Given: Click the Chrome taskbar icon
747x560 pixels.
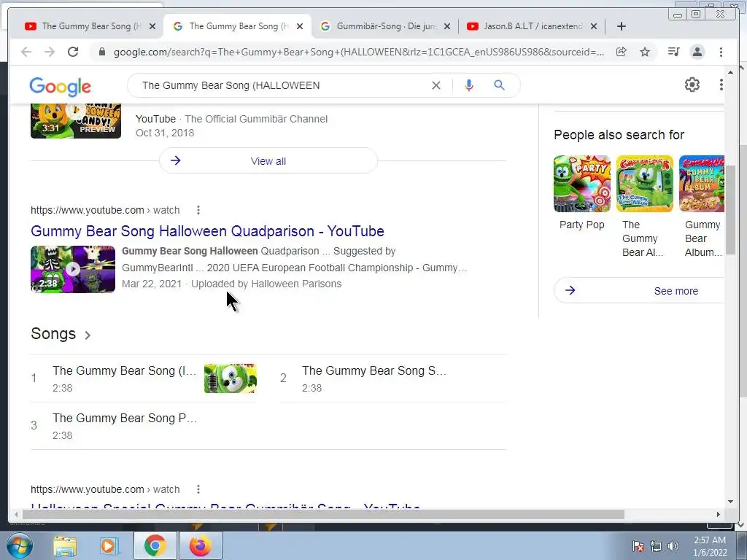Looking at the screenshot, I should [155, 545].
